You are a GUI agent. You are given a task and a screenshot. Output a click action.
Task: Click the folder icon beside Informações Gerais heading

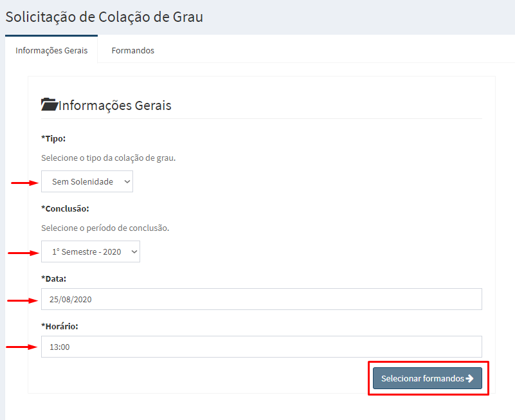coord(50,104)
